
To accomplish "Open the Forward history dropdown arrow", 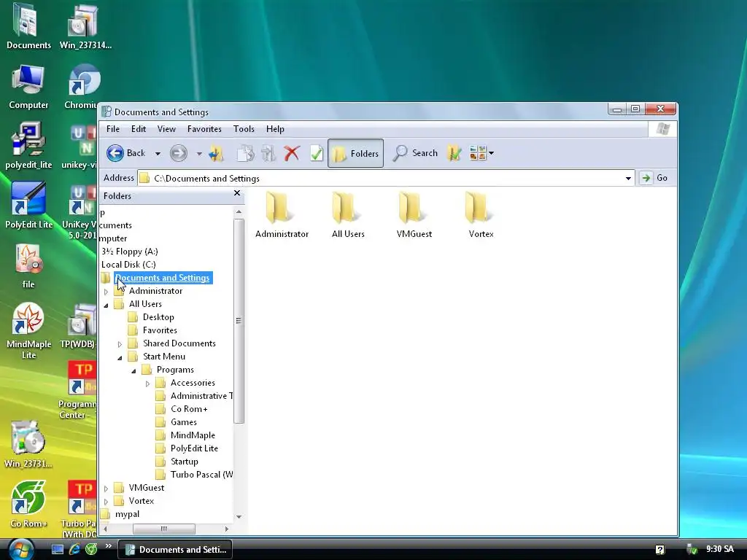I will pyautogui.click(x=199, y=154).
